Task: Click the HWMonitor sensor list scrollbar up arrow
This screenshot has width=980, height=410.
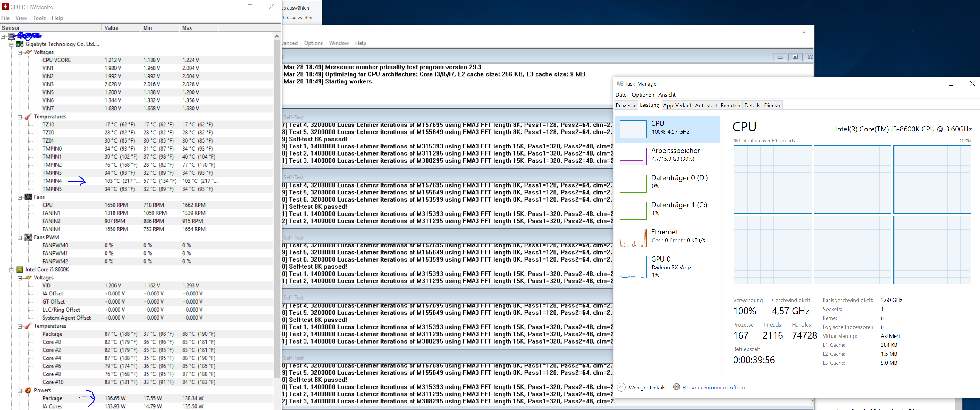Action: [277, 36]
